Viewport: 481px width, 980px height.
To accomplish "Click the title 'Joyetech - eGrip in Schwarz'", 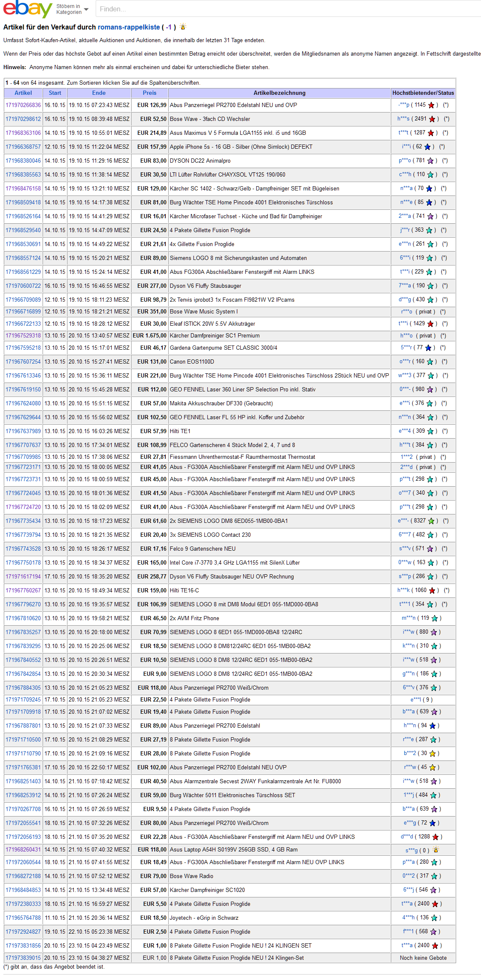I will (x=204, y=918).
